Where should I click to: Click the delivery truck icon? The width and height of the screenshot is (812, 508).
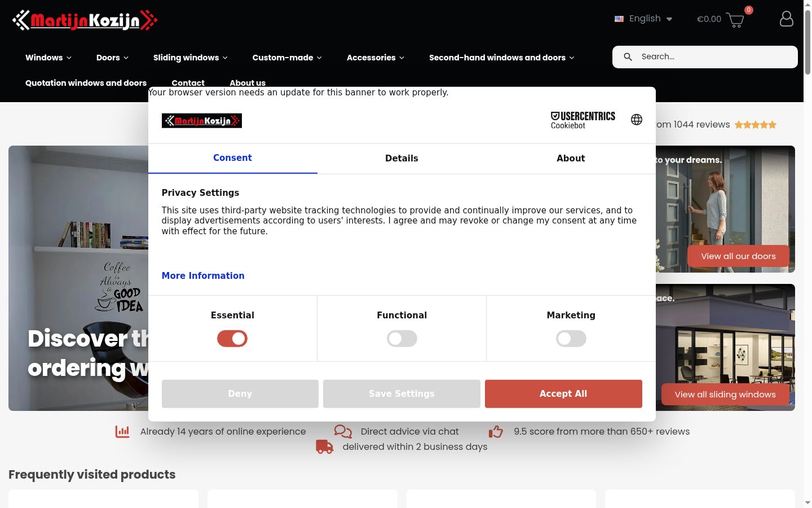(324, 446)
